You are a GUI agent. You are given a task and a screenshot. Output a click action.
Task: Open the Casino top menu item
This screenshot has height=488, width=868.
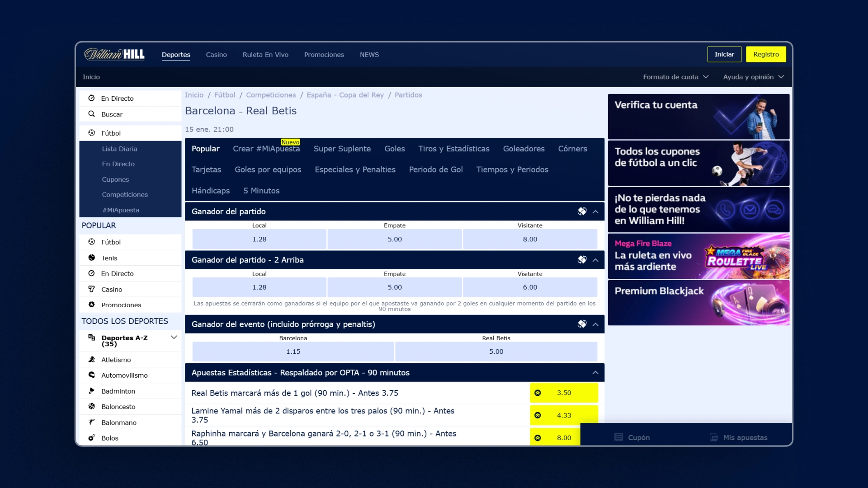(x=216, y=55)
